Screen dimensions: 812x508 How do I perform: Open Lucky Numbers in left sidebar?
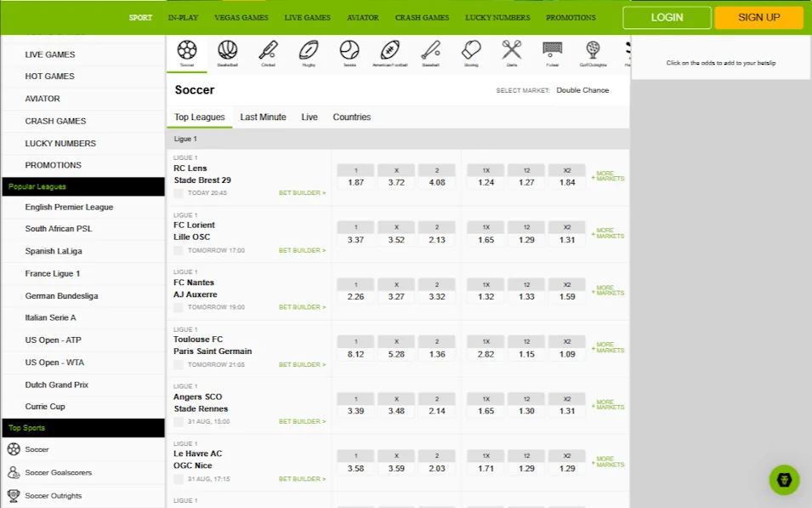[60, 144]
